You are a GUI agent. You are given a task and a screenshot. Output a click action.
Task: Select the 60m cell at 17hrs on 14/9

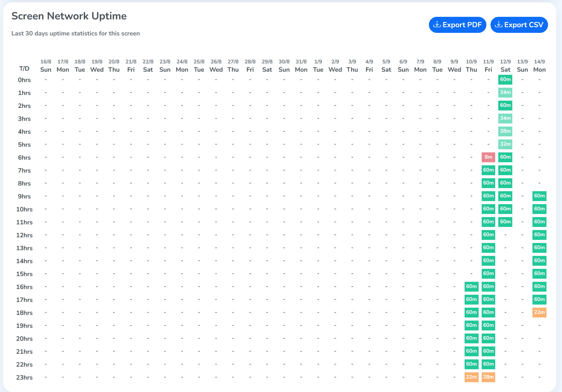539,299
